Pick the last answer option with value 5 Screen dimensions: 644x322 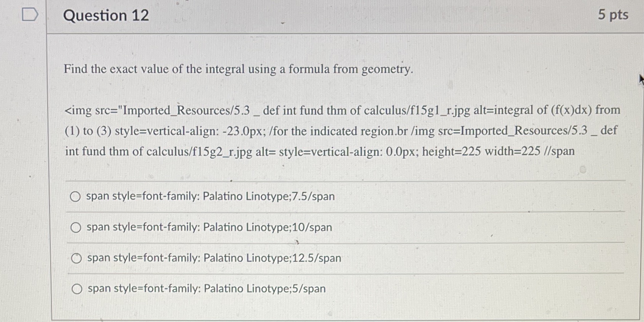pyautogui.click(x=77, y=289)
